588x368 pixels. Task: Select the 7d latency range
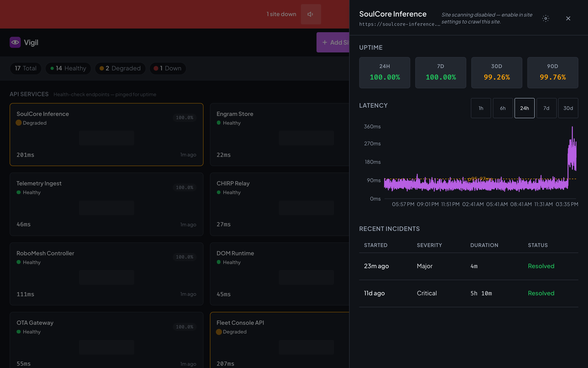[x=546, y=108]
